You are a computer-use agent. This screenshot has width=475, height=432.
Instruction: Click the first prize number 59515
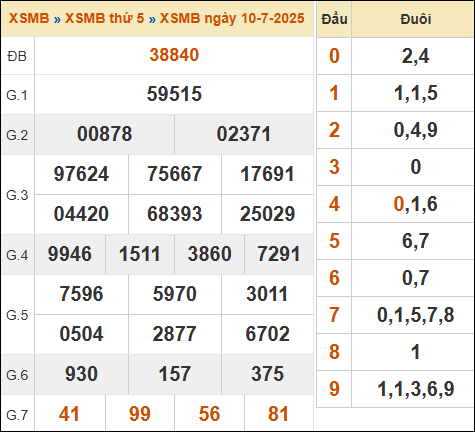pos(174,94)
